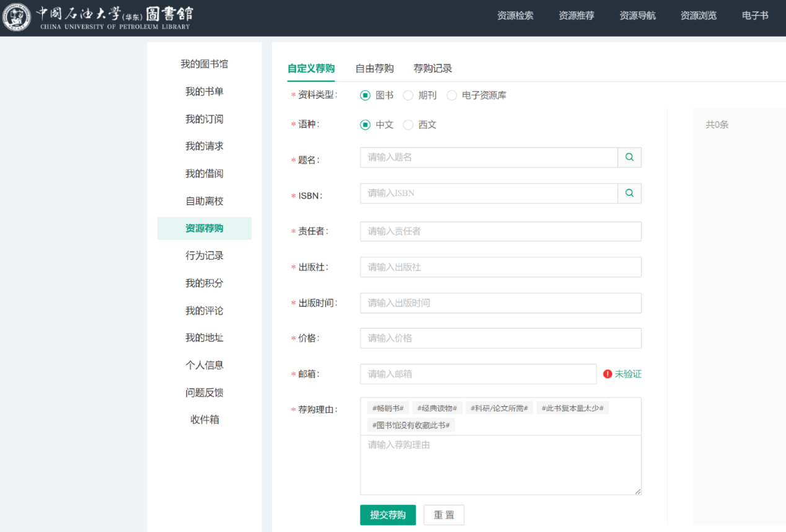The width and height of the screenshot is (786, 532).
Task: Click the search icon beside the title field
Action: pyautogui.click(x=629, y=157)
